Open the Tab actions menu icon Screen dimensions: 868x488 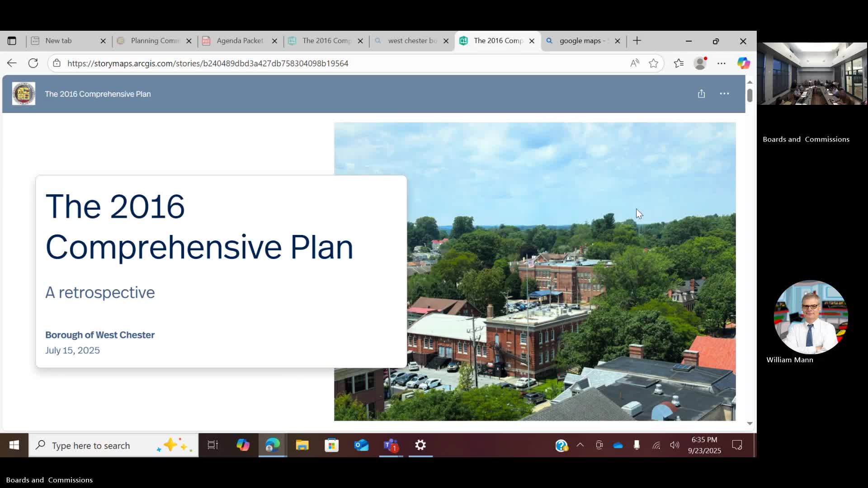[x=12, y=41]
